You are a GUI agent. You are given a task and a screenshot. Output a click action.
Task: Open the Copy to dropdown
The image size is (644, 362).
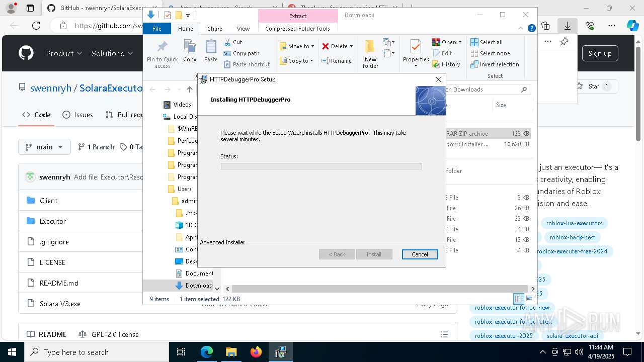(297, 61)
